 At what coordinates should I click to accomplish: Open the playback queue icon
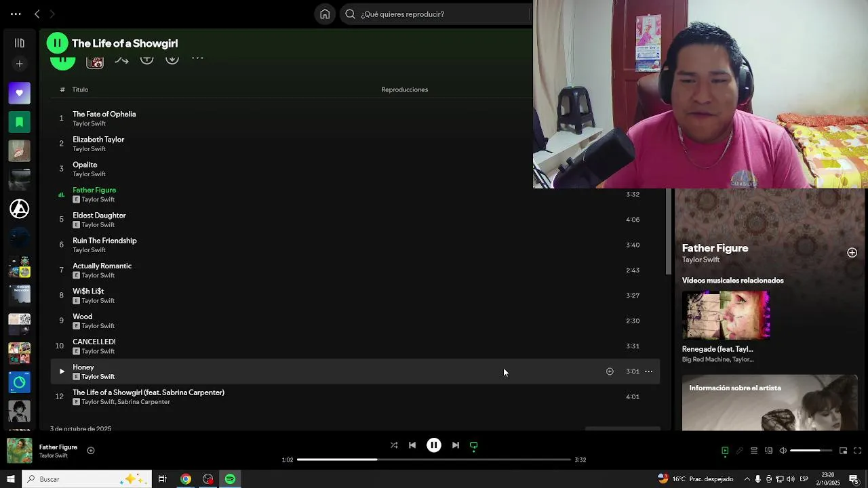pyautogui.click(x=754, y=451)
